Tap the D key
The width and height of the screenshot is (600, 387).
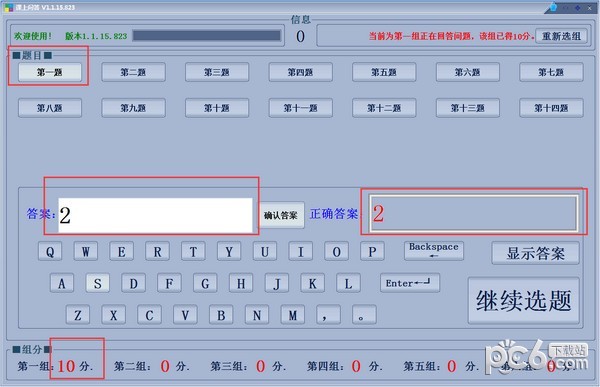(x=134, y=283)
